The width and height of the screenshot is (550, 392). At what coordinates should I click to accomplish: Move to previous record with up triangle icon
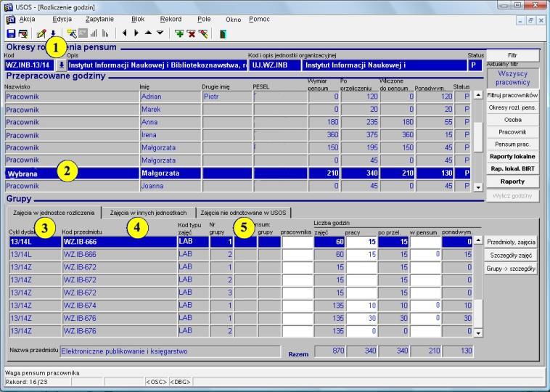148,33
